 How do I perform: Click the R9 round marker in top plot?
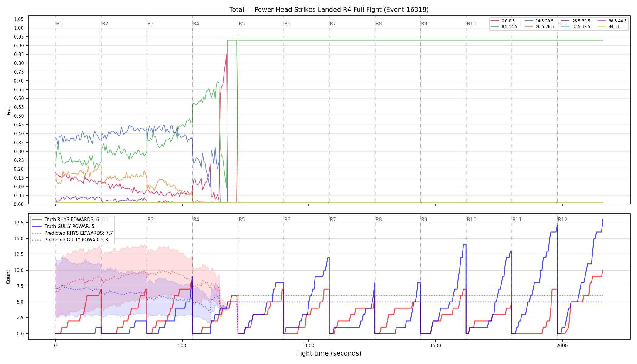point(424,24)
